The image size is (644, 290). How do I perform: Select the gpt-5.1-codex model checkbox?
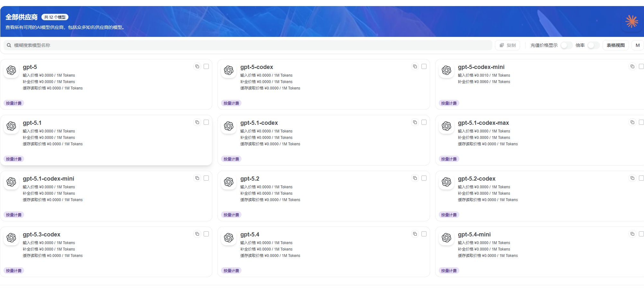tap(424, 122)
